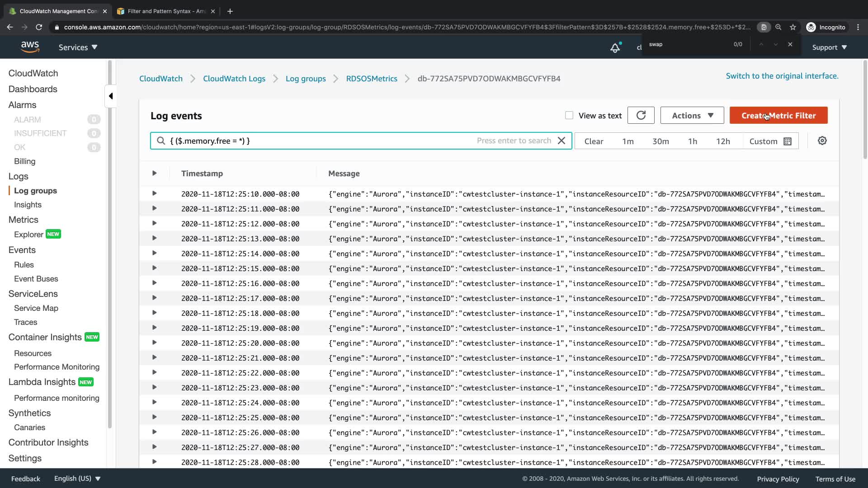Open Insights in Logs sidebar

(x=28, y=205)
